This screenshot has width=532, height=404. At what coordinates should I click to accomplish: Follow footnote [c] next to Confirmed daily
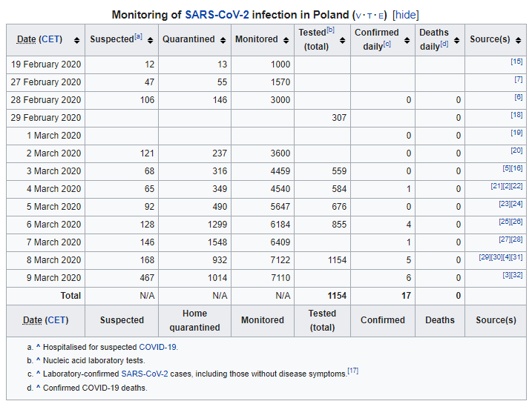(387, 44)
